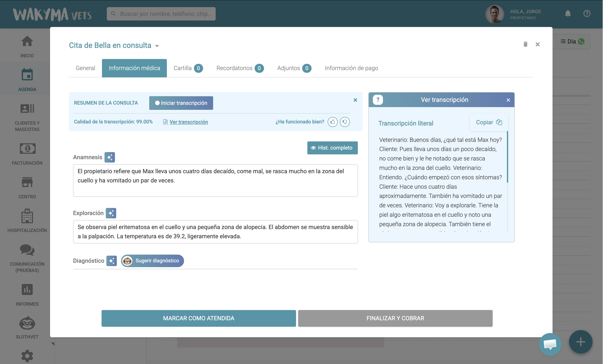Open the Hospitalización building icon

point(27,216)
